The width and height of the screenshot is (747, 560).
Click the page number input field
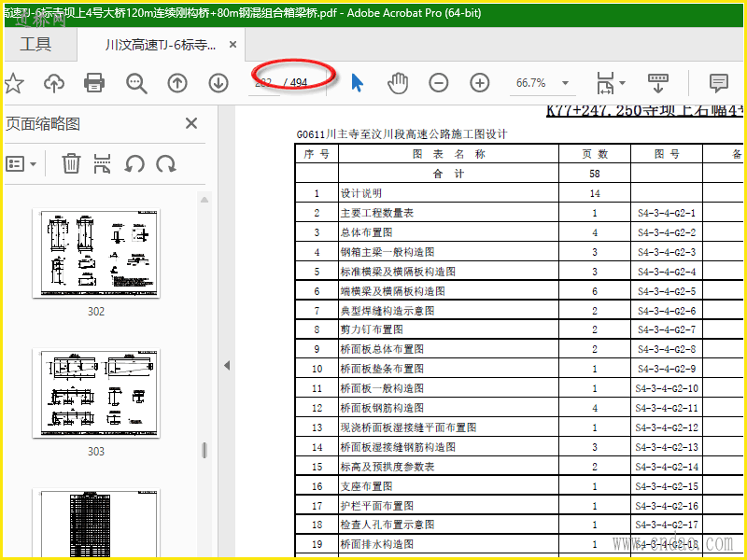pos(264,83)
